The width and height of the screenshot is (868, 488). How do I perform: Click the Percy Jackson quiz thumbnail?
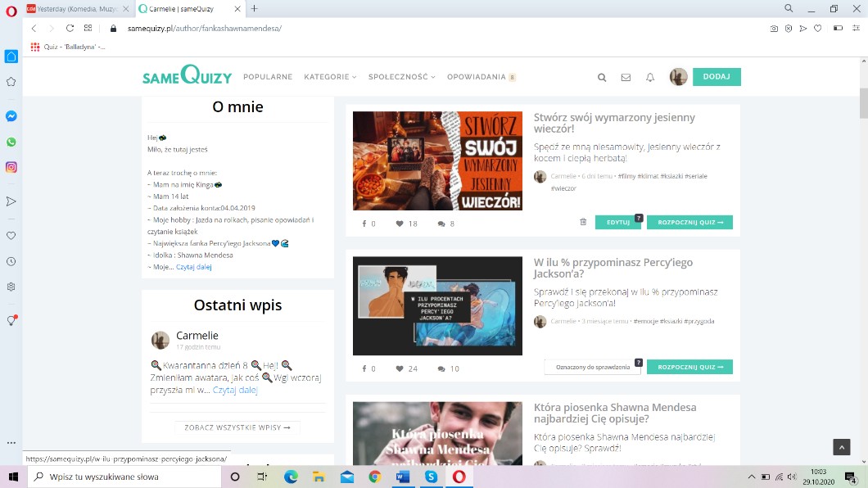coord(437,305)
